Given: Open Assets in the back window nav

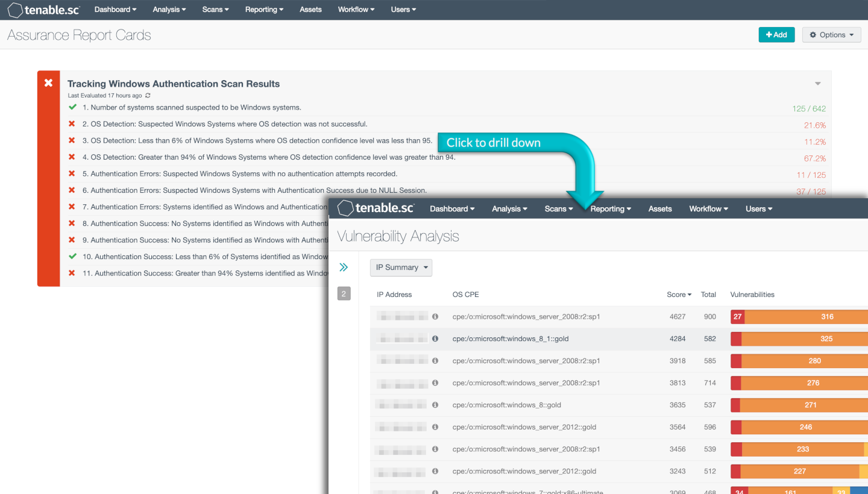Looking at the screenshot, I should pyautogui.click(x=310, y=10).
